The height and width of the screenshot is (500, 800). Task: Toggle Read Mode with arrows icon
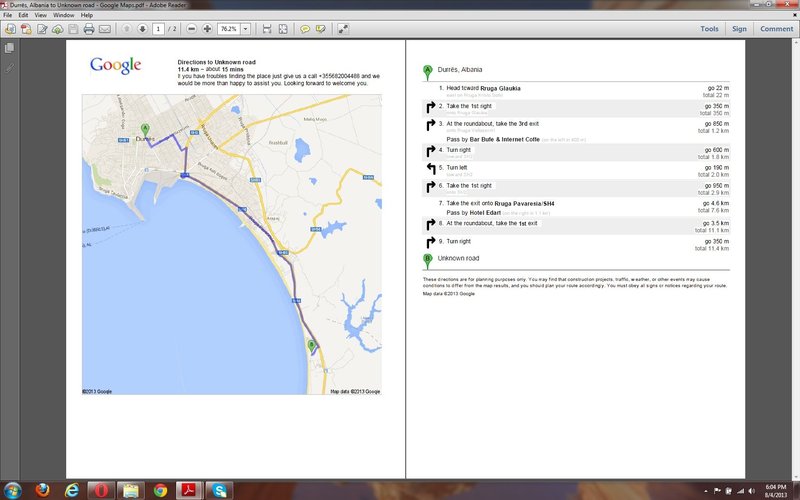(343, 29)
